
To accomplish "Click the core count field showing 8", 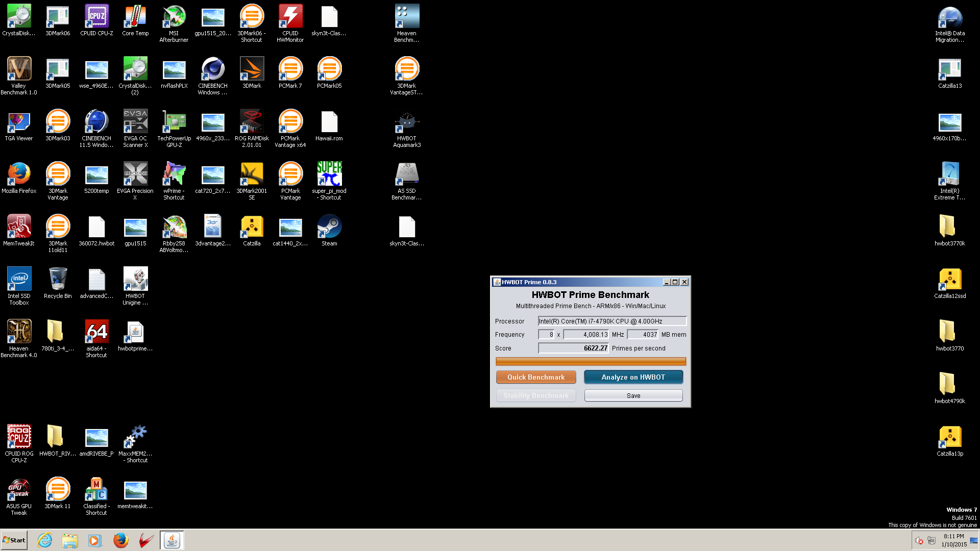I will tap(546, 335).
